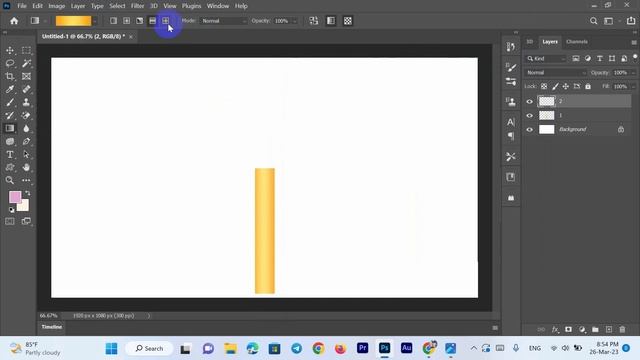Select the Brush tool
This screenshot has height=360, width=640.
pos(10,102)
